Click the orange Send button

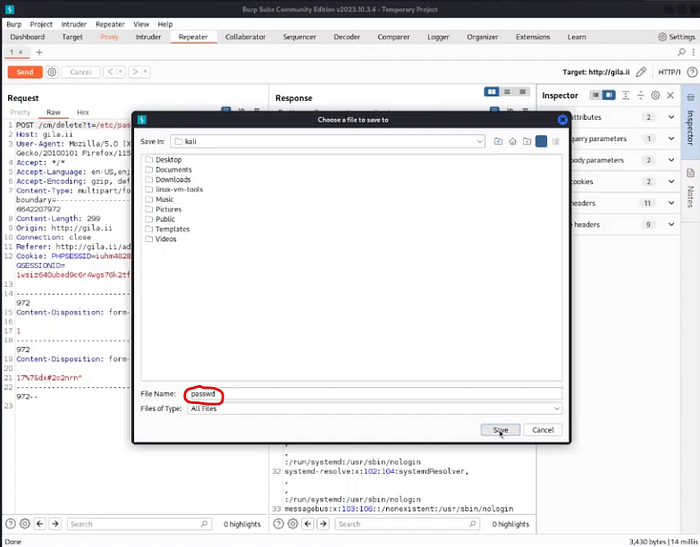(25, 72)
